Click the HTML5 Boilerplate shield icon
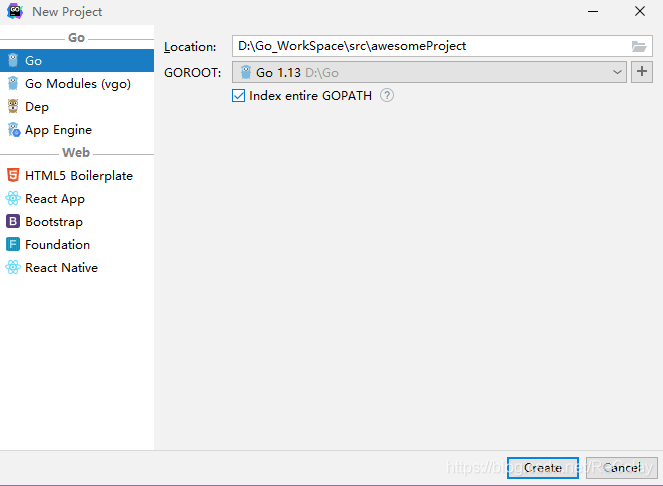This screenshot has height=486, width=663. point(13,175)
